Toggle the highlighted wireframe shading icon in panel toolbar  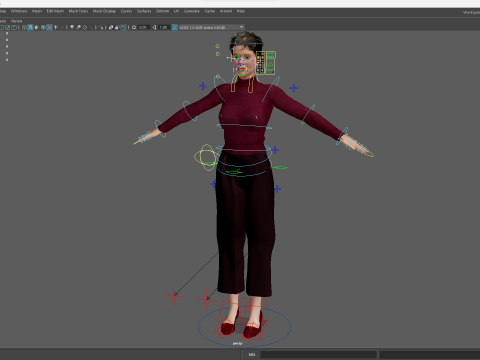30,27
